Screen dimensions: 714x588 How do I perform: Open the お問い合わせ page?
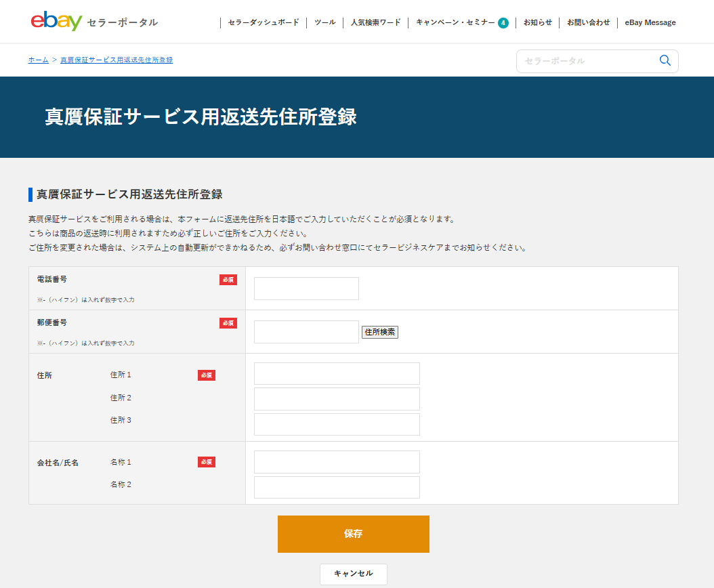click(589, 22)
